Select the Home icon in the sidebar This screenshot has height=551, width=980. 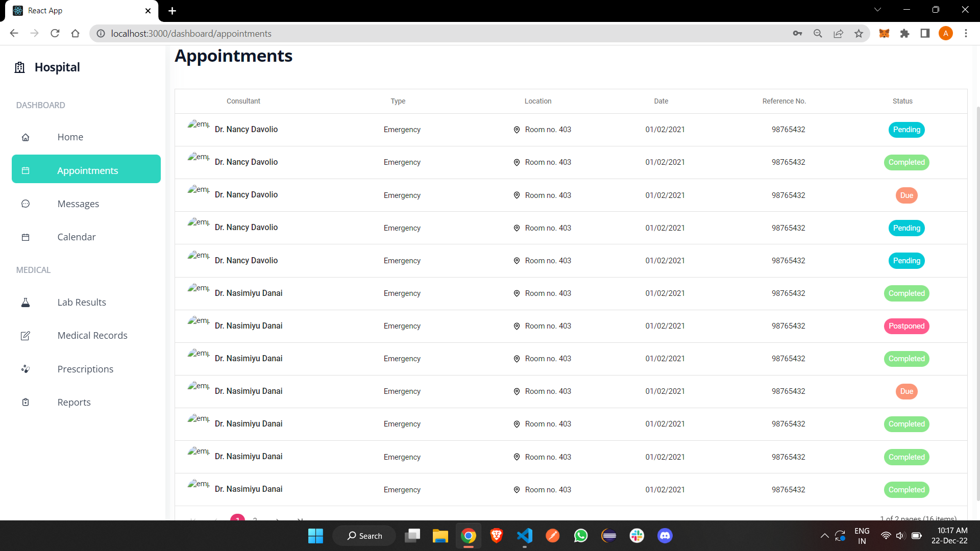pos(26,137)
